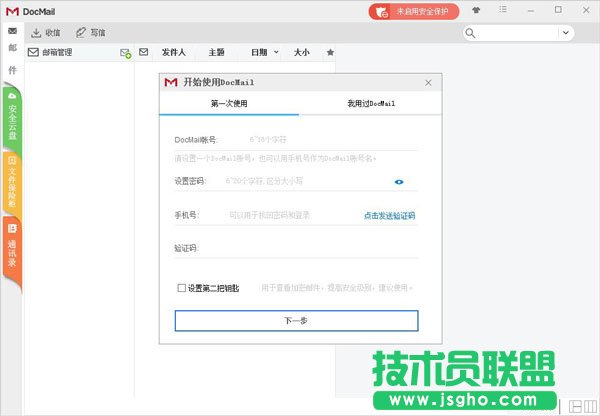Click the envelope icon column header
Screen dimensions: 600x416
[143, 51]
